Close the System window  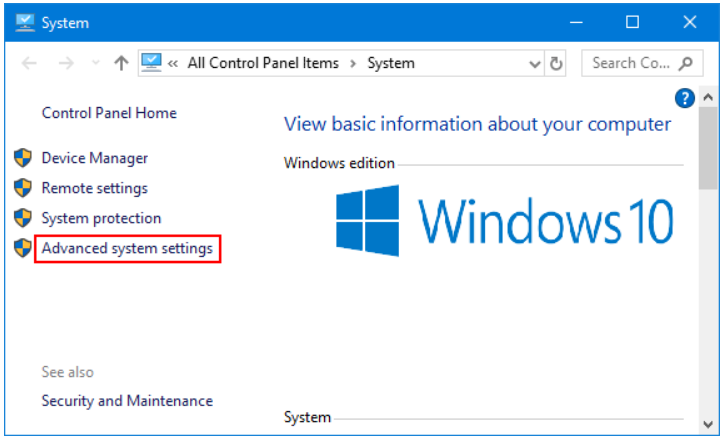(x=690, y=22)
